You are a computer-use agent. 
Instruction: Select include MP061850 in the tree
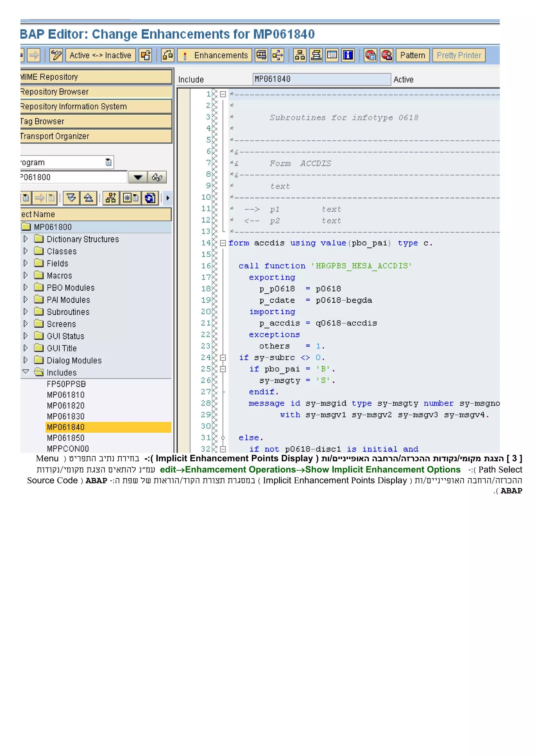(66, 438)
